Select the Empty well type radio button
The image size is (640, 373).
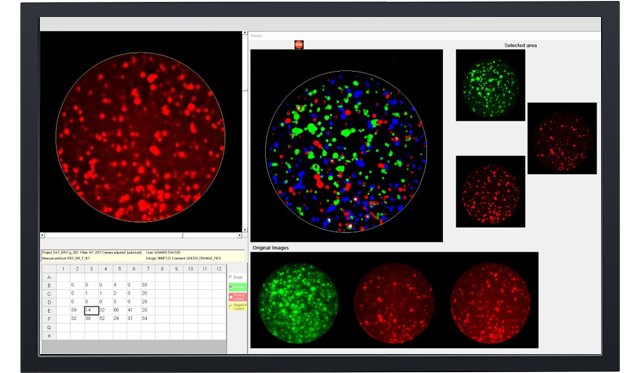coord(231,277)
